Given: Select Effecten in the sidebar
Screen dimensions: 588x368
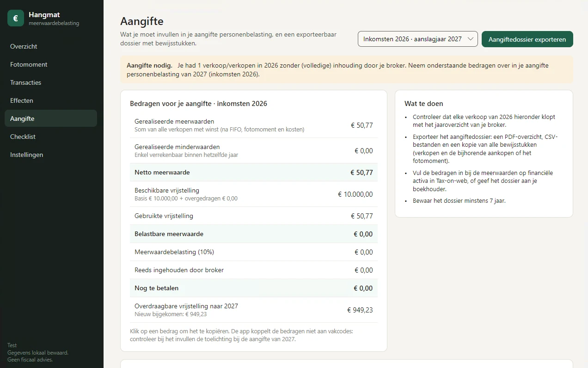Looking at the screenshot, I should click(51, 100).
